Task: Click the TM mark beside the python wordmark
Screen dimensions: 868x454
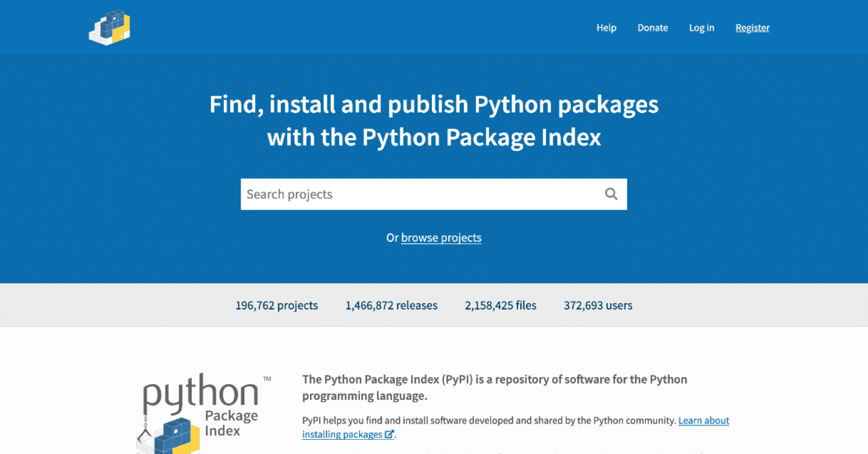Action: pyautogui.click(x=267, y=377)
